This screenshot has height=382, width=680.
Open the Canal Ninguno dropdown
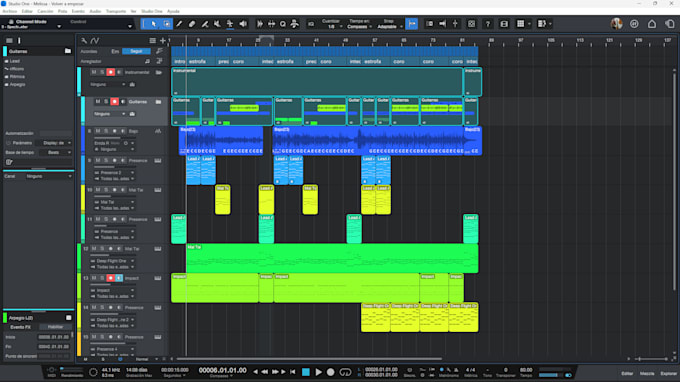pyautogui.click(x=49, y=176)
